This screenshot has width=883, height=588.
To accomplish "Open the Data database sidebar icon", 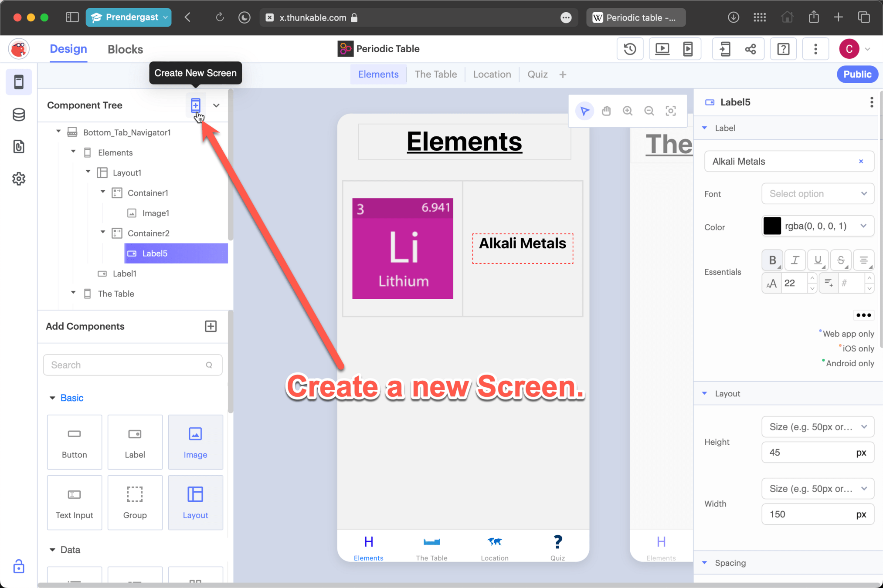I will pyautogui.click(x=19, y=115).
